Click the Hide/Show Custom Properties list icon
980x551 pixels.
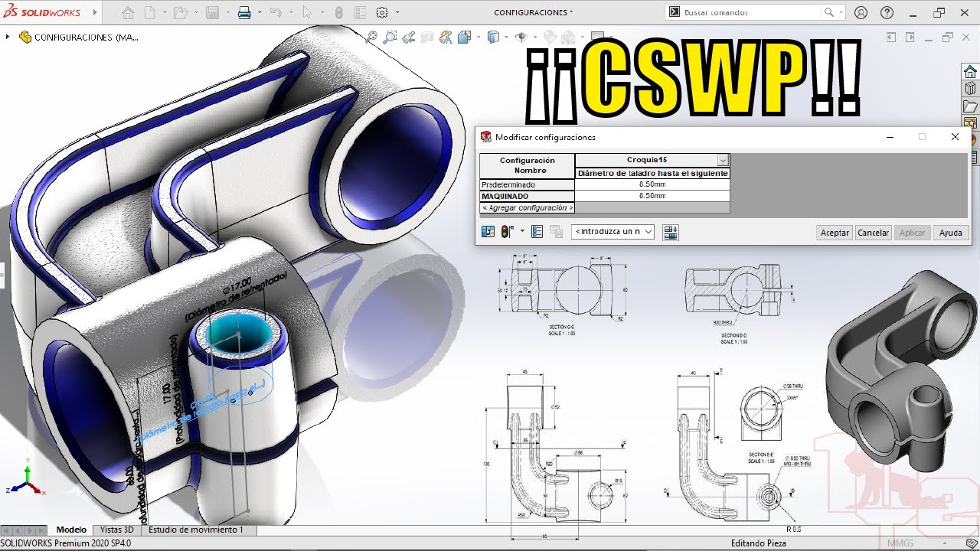[x=537, y=231]
